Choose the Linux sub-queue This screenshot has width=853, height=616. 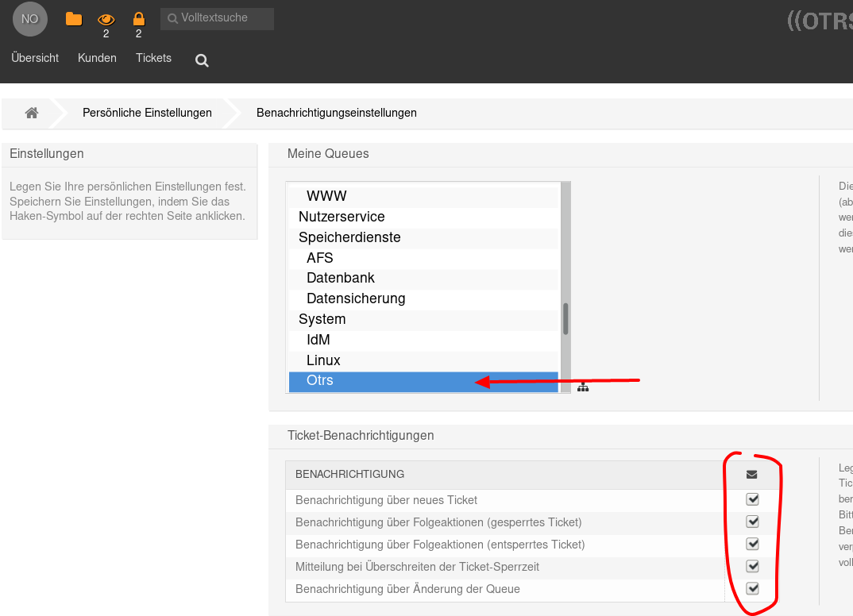(323, 360)
